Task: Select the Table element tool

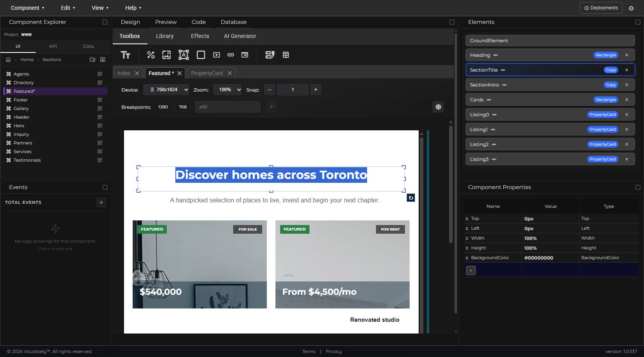Action: [x=286, y=55]
